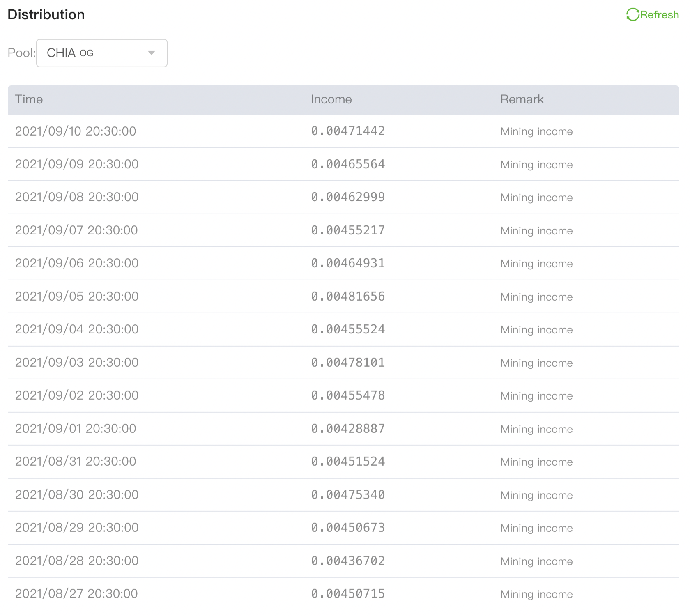Image resolution: width=690 pixels, height=616 pixels.
Task: Select time 2021/08/27 20:30:00
Action: (x=76, y=594)
